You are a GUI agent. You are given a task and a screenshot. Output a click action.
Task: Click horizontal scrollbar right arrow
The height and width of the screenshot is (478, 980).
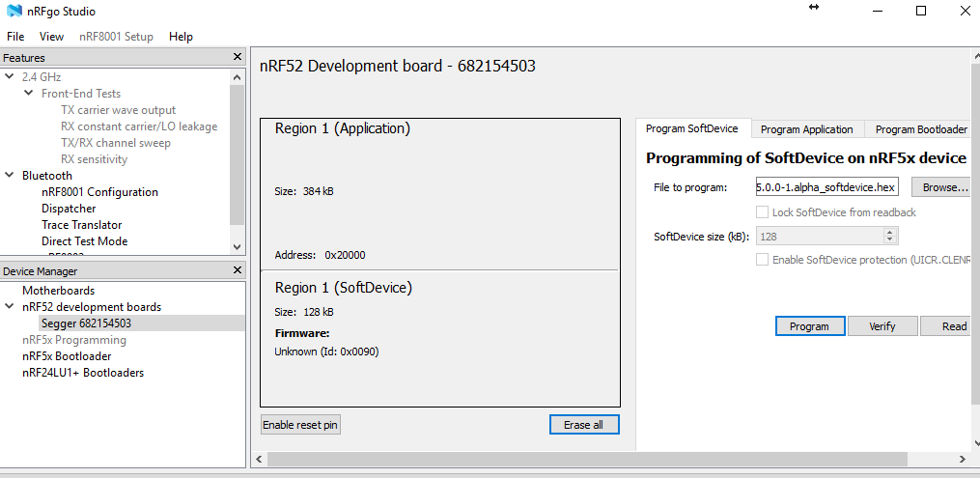coord(963,460)
